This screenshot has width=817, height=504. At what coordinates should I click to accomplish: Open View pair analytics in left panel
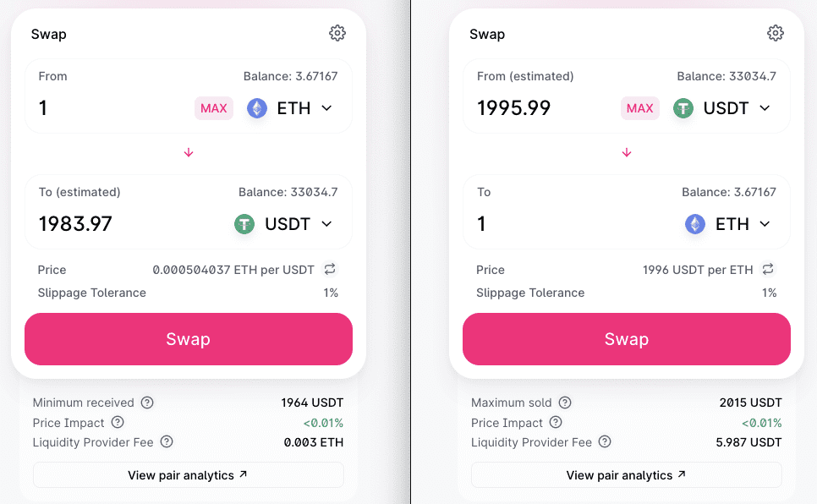[x=189, y=475]
